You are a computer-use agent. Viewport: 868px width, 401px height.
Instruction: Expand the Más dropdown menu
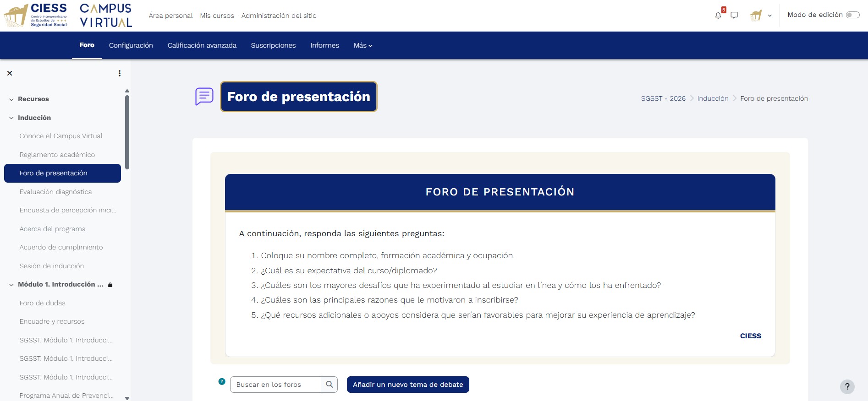[x=363, y=45]
